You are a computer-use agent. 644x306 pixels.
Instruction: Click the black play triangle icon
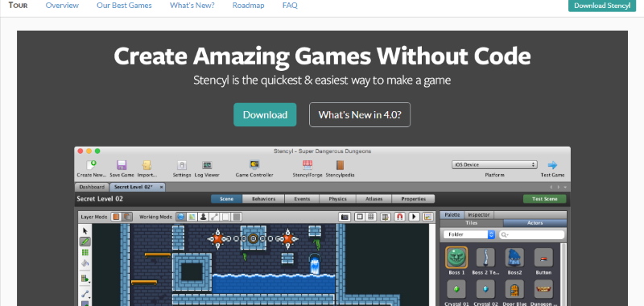tap(414, 217)
